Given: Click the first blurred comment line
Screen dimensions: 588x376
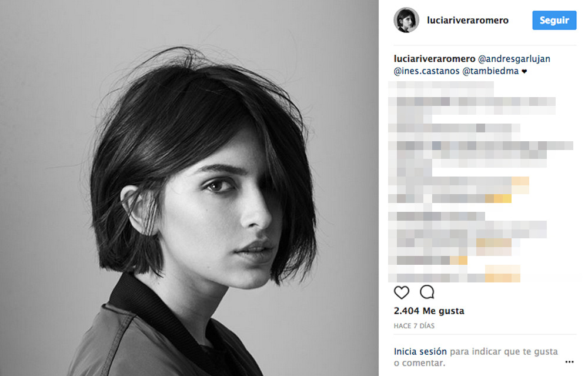Looking at the screenshot, I should (441, 85).
